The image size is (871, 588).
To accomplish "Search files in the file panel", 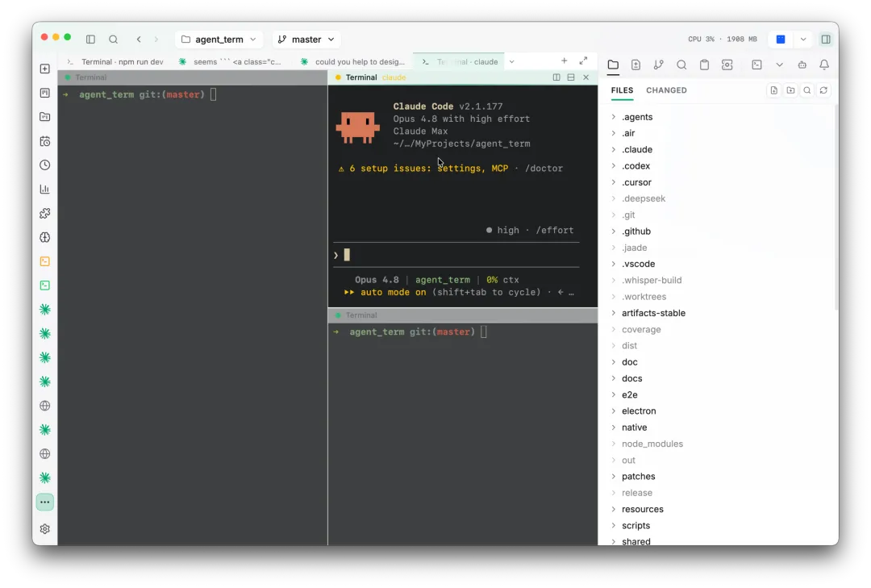I will 807,90.
